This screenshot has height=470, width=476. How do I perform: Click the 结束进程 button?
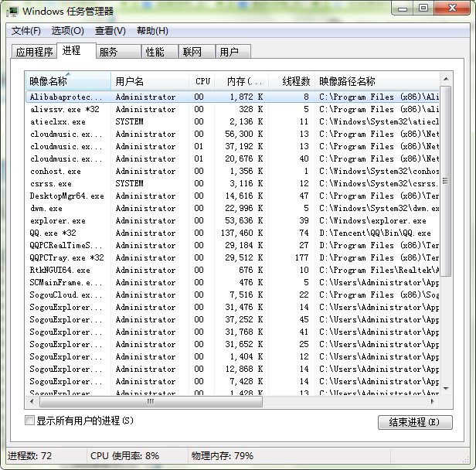[x=414, y=422]
